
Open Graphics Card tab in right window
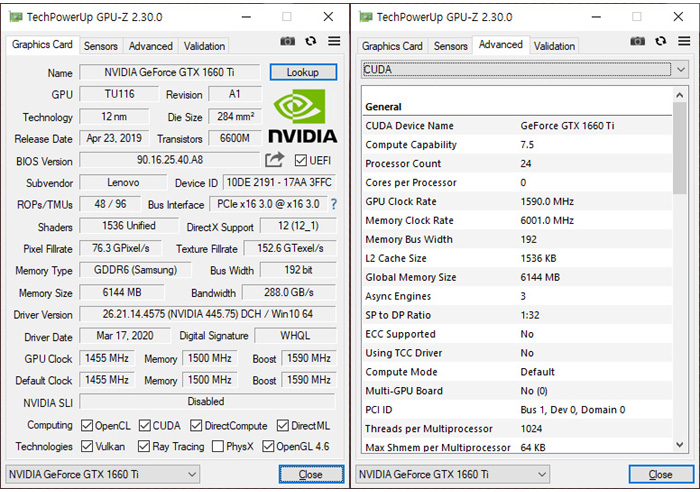point(392,46)
